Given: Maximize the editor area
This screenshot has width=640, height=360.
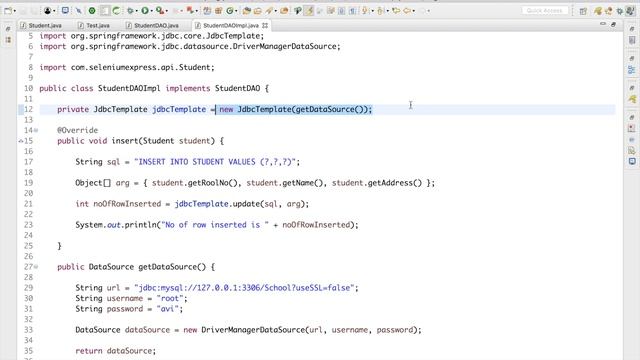Looking at the screenshot, I should tap(613, 24).
